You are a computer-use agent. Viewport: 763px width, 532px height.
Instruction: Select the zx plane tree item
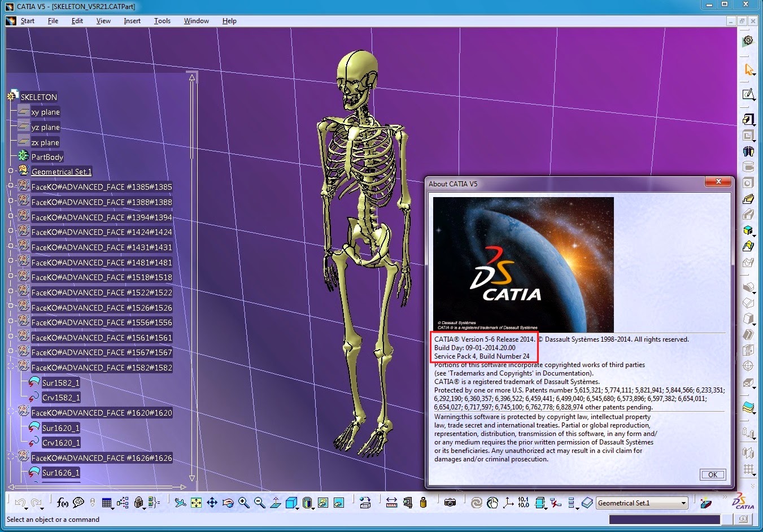[x=45, y=142]
